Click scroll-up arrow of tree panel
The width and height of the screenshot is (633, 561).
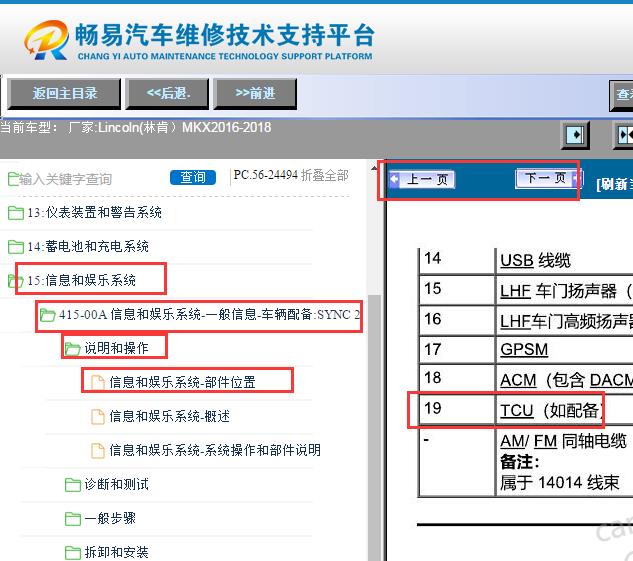[375, 167]
